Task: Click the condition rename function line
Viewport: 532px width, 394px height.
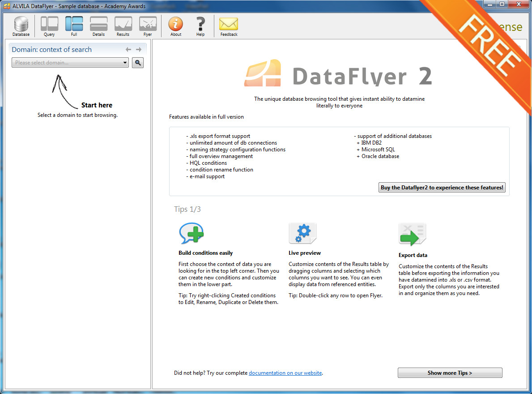Action: pos(220,170)
